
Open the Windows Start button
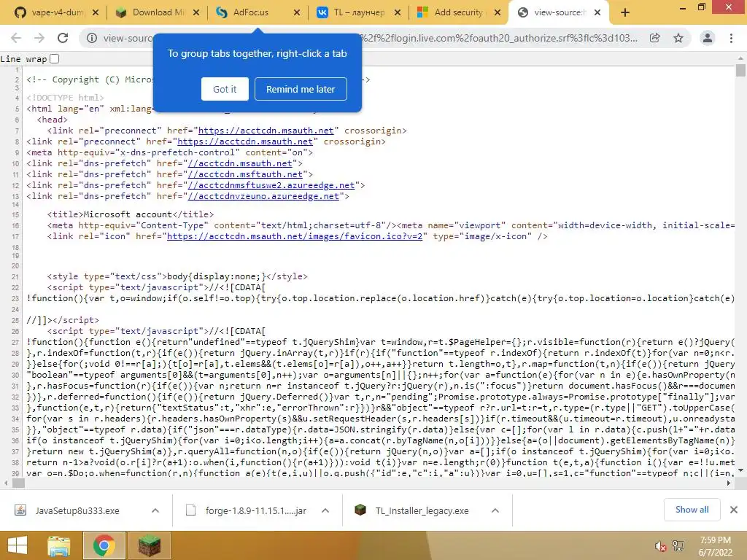[x=18, y=545]
